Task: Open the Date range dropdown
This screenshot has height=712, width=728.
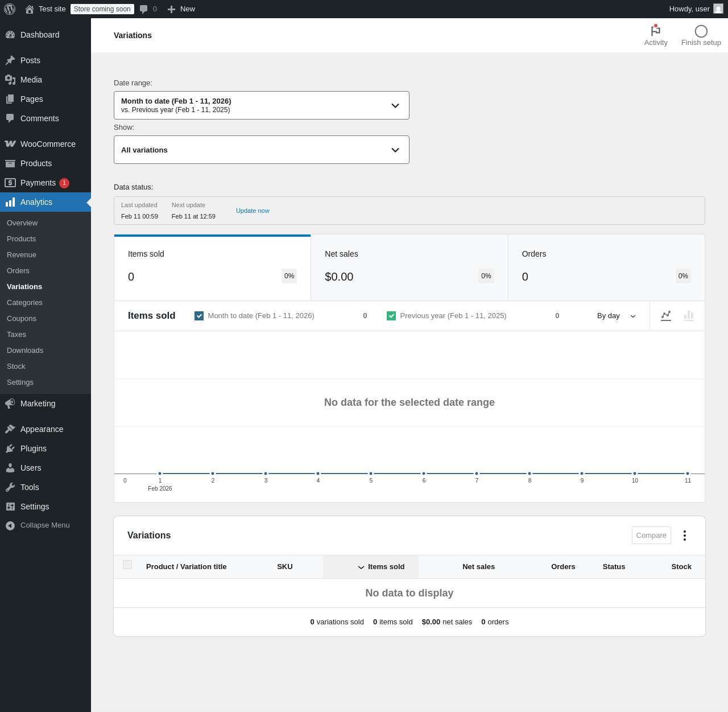Action: (x=262, y=105)
